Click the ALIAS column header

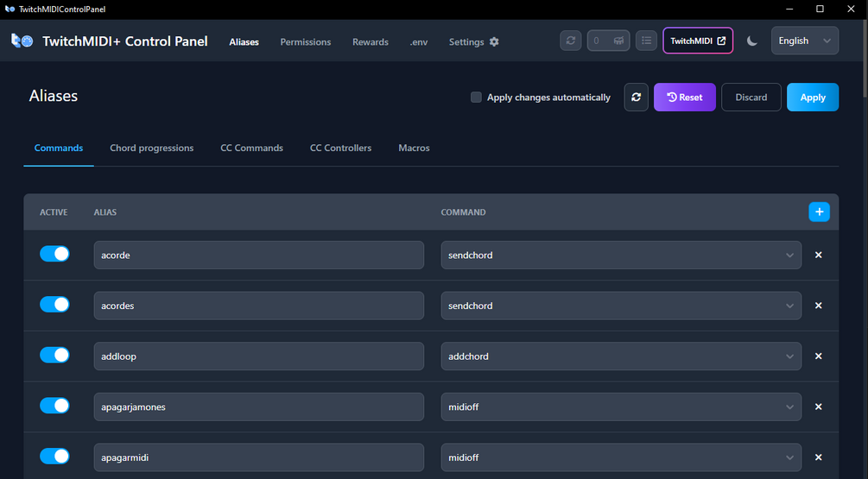tap(105, 212)
